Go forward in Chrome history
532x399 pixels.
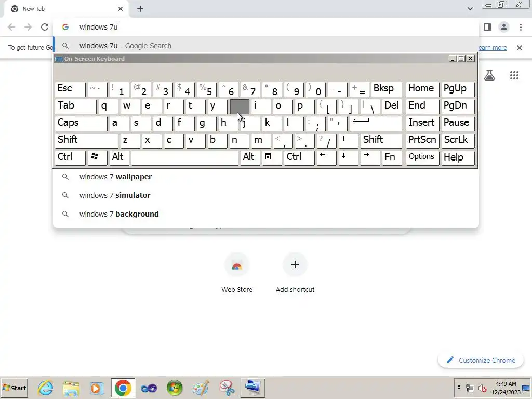point(28,27)
